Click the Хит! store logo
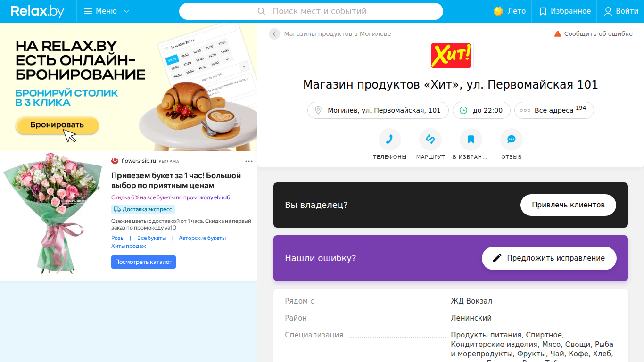Screen dimensions: 644x362 click(x=451, y=56)
